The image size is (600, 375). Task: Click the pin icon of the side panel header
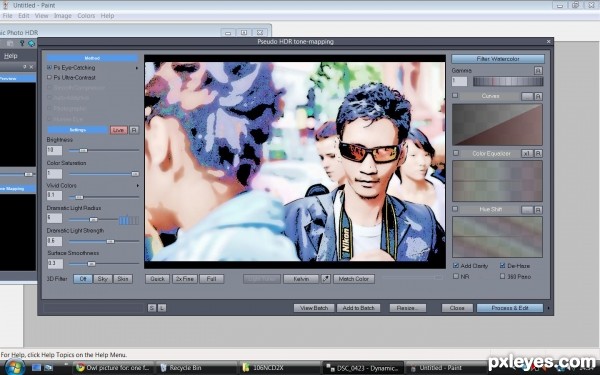pyautogui.click(x=24, y=67)
